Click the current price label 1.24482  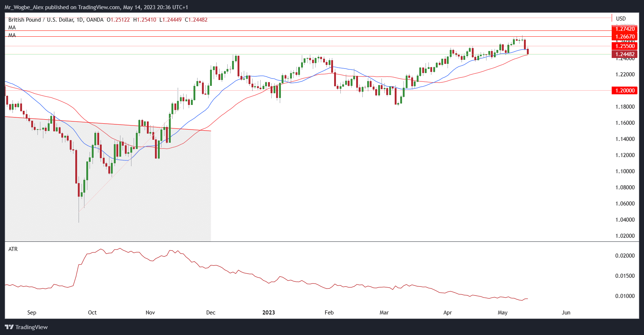[x=625, y=54]
